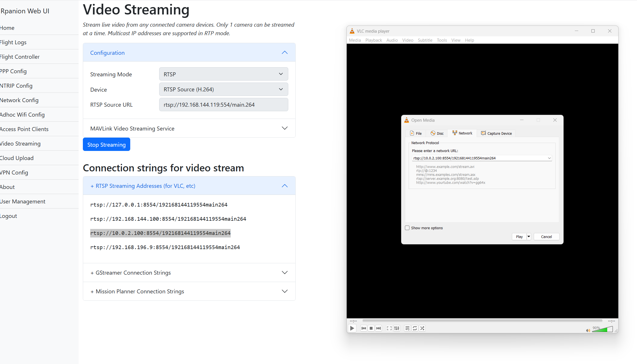Click the next media skip icon
Image resolution: width=637 pixels, height=364 pixels.
(x=379, y=328)
